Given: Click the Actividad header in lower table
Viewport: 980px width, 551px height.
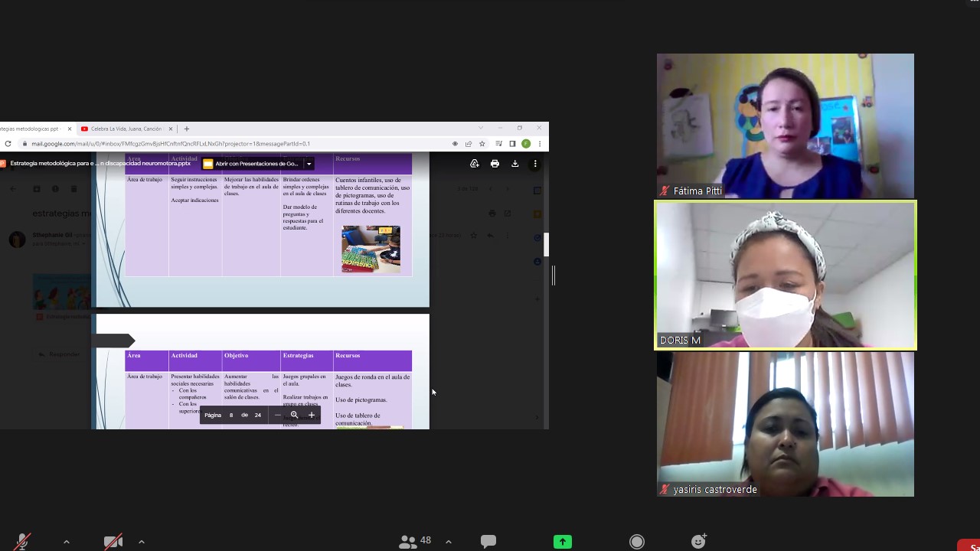Looking at the screenshot, I should click(185, 356).
